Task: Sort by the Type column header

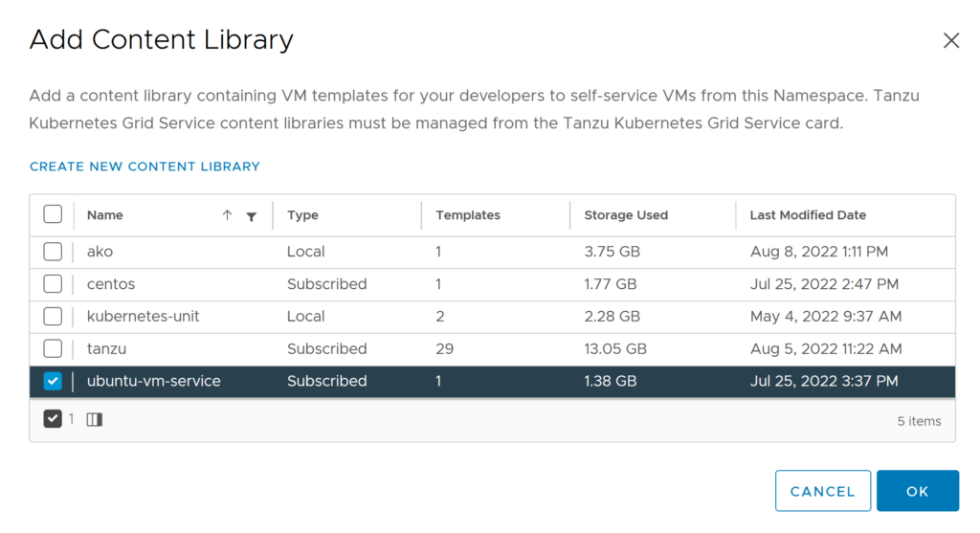Action: pyautogui.click(x=302, y=215)
